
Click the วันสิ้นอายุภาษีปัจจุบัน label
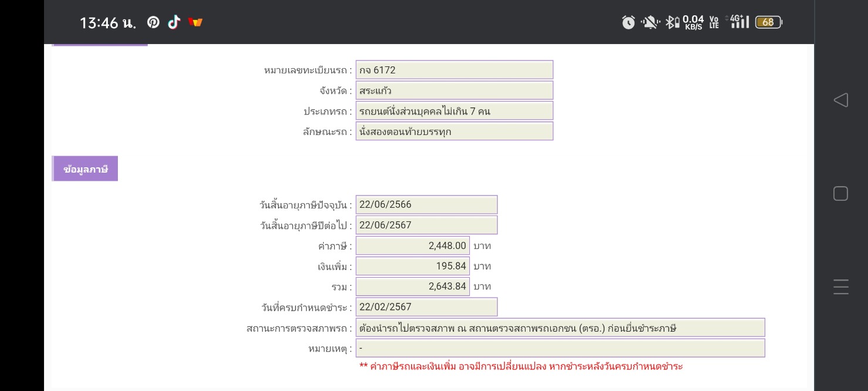tap(306, 205)
